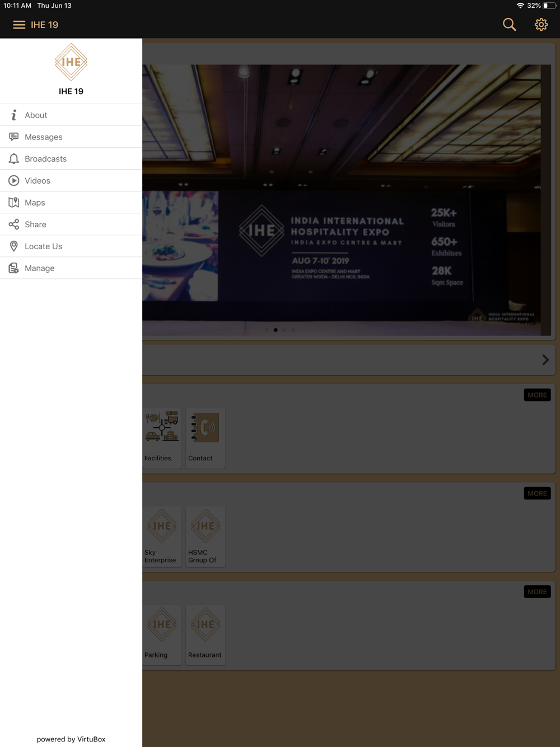Screen dimensions: 560x747
Task: Tap the IHE 19 drawer title
Action: pos(71,91)
